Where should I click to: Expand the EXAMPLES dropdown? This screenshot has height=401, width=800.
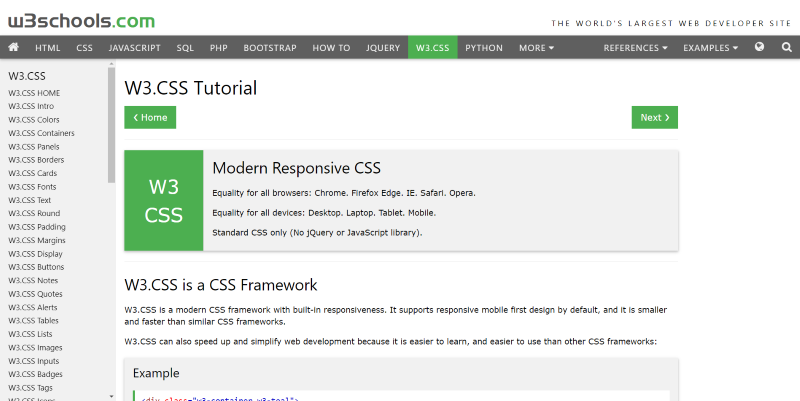pyautogui.click(x=710, y=47)
